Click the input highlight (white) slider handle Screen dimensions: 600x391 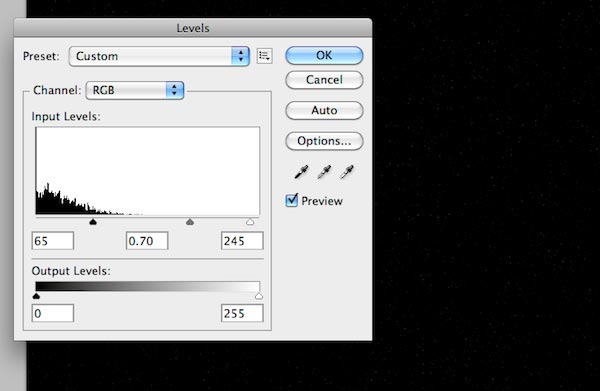click(x=250, y=222)
